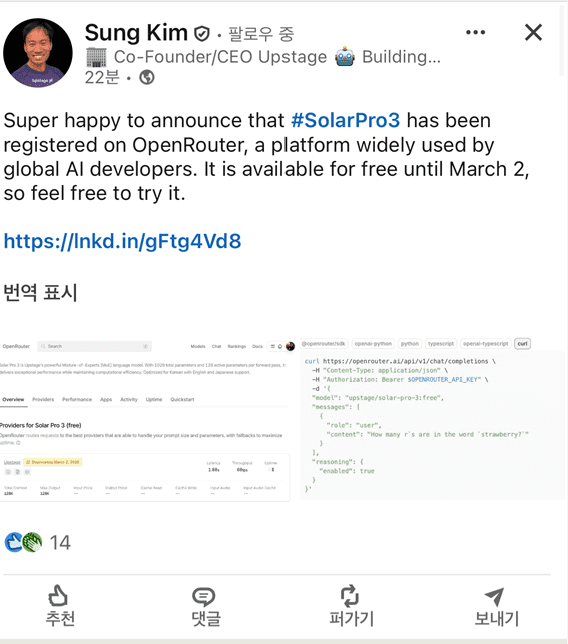
Task: Click the scrollbar at right edge
Action: (561, 39)
